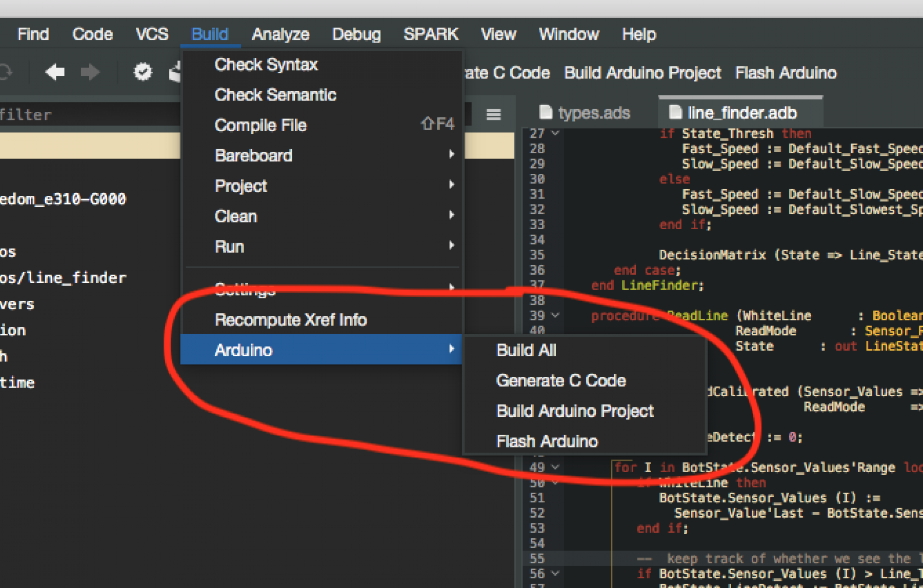Expand the Project submenu
The image size is (923, 588).
point(322,186)
